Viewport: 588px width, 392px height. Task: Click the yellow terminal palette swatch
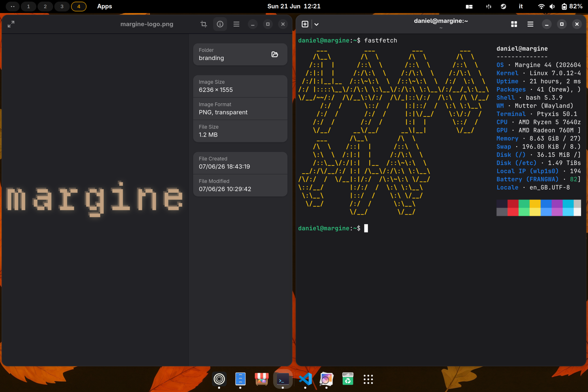pyautogui.click(x=535, y=204)
